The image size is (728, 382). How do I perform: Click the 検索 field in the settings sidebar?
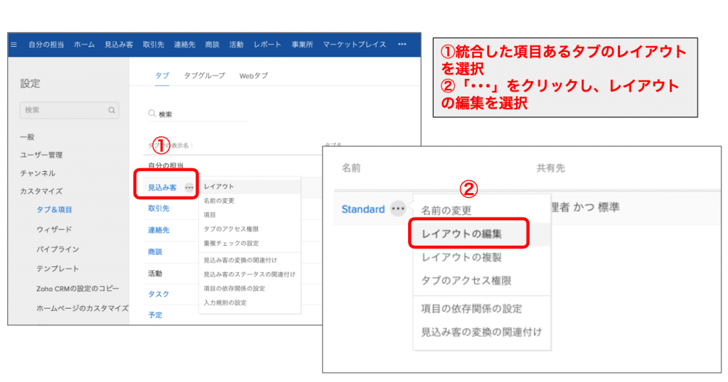click(69, 110)
